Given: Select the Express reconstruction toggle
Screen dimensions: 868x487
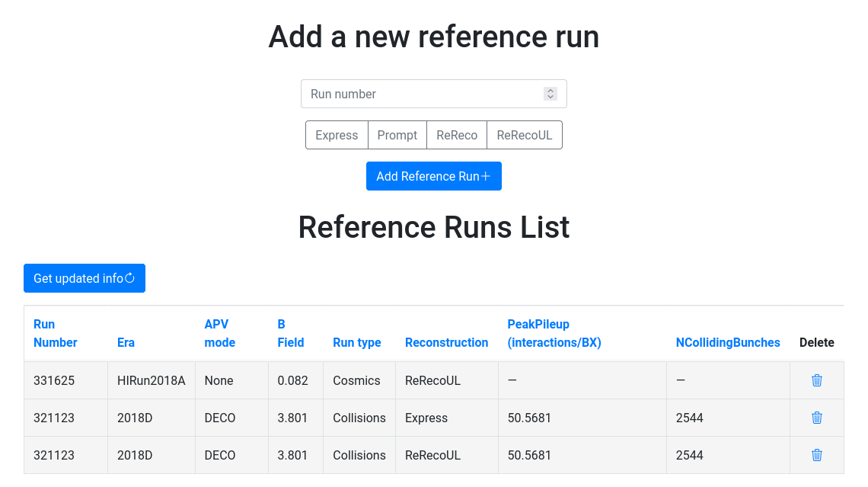Looking at the screenshot, I should coord(337,135).
